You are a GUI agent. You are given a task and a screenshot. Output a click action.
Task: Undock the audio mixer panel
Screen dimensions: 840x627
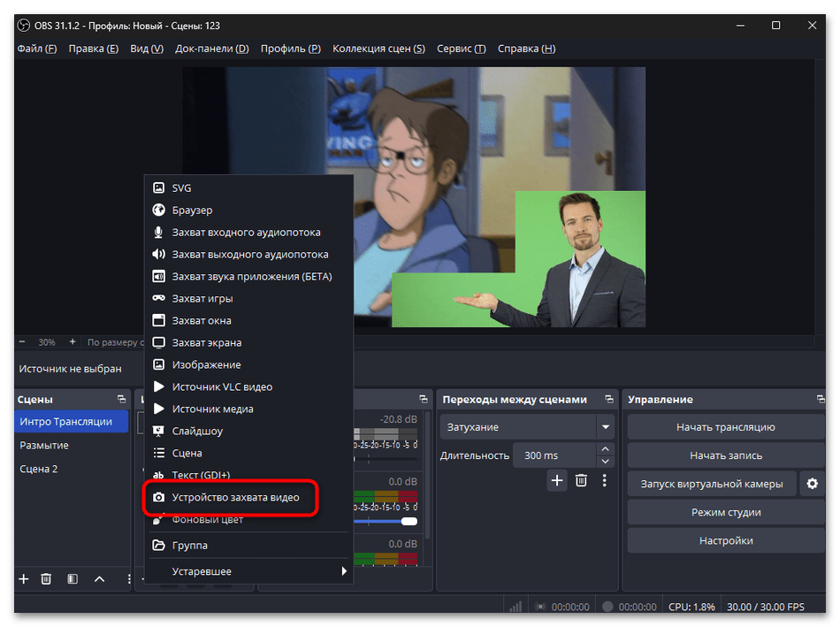click(424, 399)
